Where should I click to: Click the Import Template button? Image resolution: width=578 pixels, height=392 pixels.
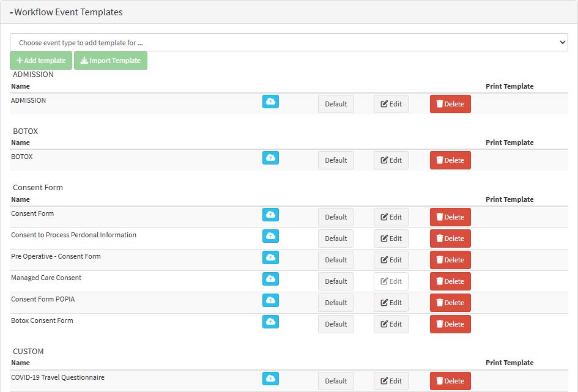click(111, 61)
